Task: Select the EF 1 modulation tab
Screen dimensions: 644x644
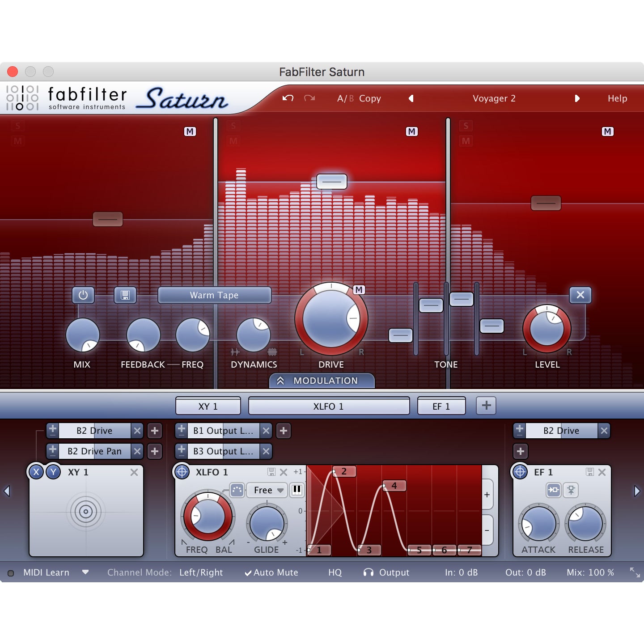Action: tap(441, 406)
